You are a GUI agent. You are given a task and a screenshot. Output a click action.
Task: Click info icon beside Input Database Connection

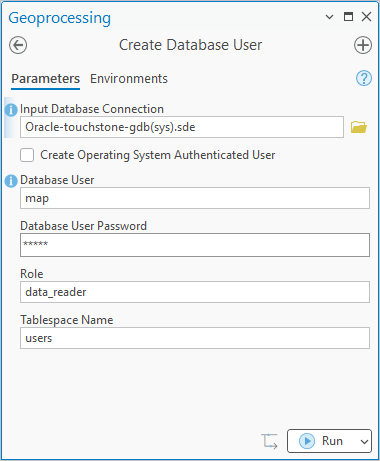click(x=11, y=110)
